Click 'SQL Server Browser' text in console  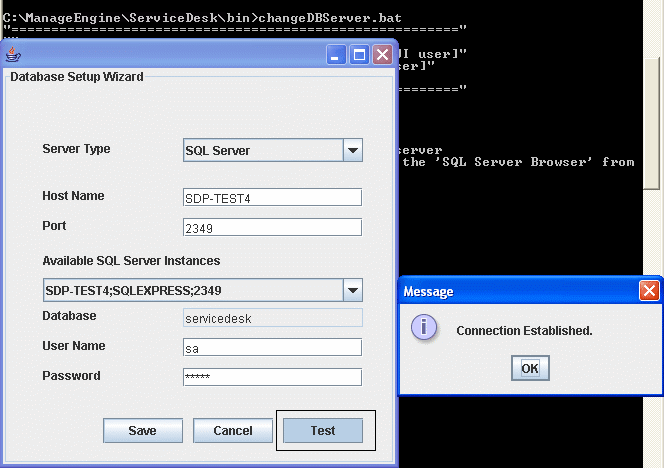[514, 162]
